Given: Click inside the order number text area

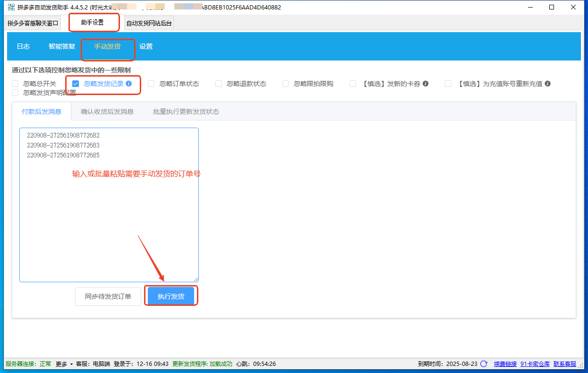Looking at the screenshot, I should [x=109, y=205].
